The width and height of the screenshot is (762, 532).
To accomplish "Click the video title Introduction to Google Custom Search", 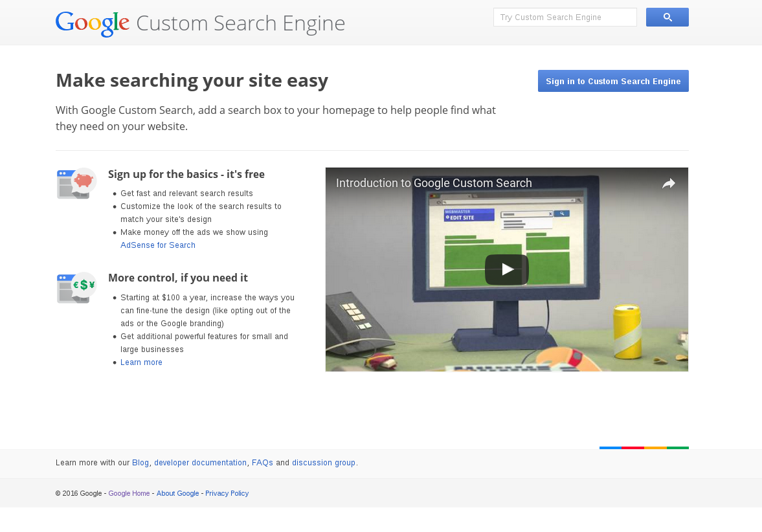I will click(x=434, y=183).
